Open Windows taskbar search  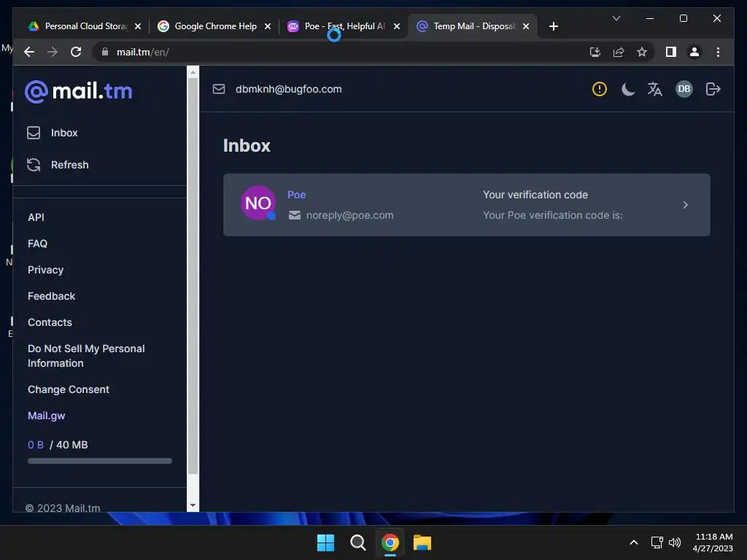(x=357, y=542)
